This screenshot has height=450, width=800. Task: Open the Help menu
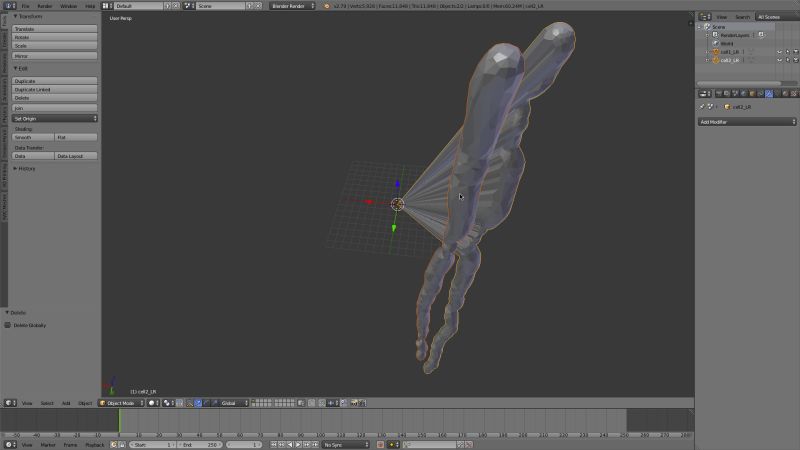pos(90,6)
